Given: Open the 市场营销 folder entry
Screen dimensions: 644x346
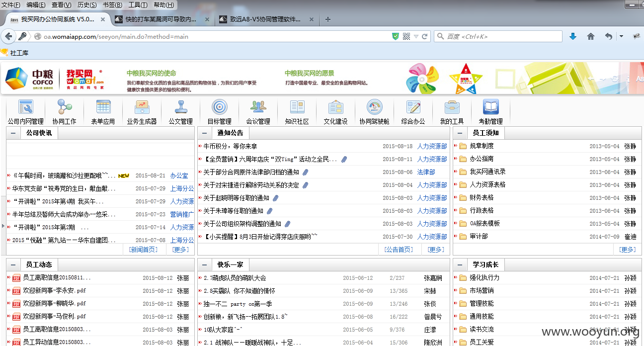Looking at the screenshot, I should (482, 291).
